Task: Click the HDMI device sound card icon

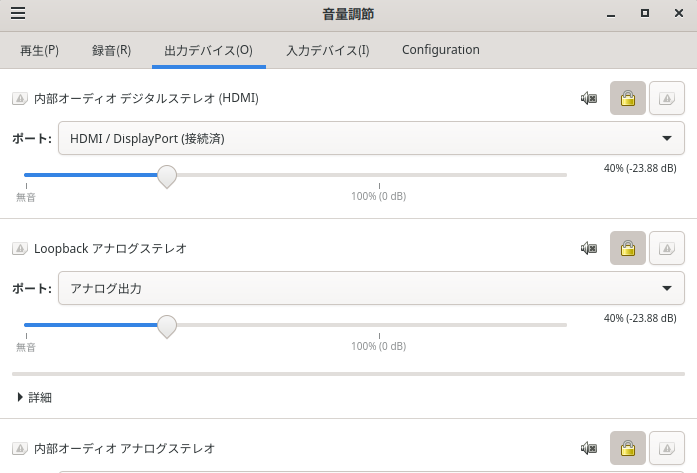Action: coord(20,98)
